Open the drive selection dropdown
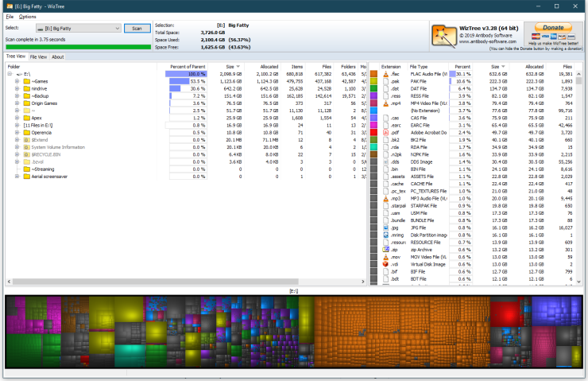The image size is (588, 381). coord(117,28)
